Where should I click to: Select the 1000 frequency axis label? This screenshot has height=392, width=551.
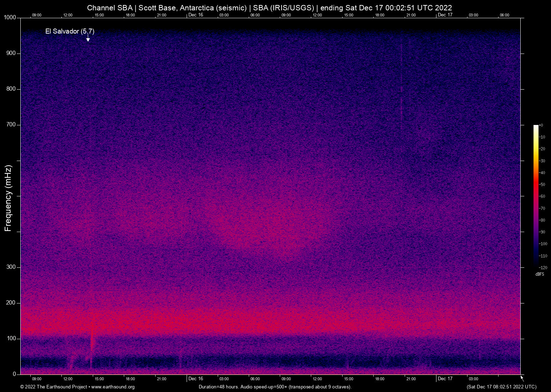pyautogui.click(x=10, y=17)
